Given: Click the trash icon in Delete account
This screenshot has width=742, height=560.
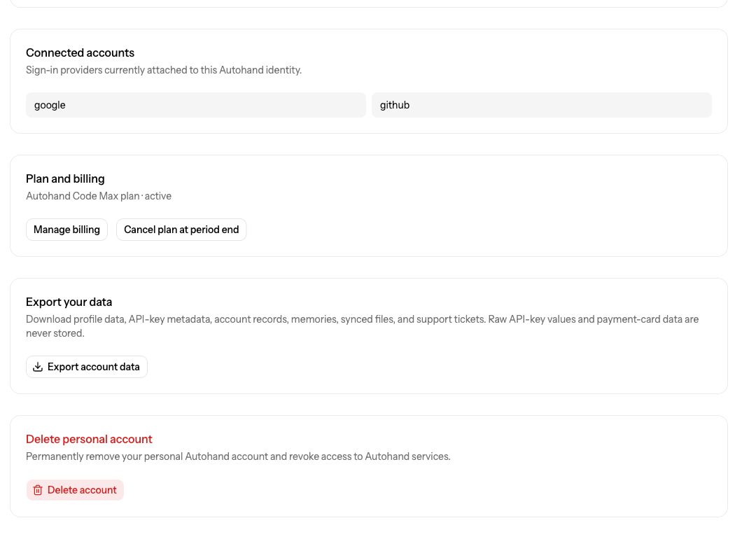Looking at the screenshot, I should 38,490.
